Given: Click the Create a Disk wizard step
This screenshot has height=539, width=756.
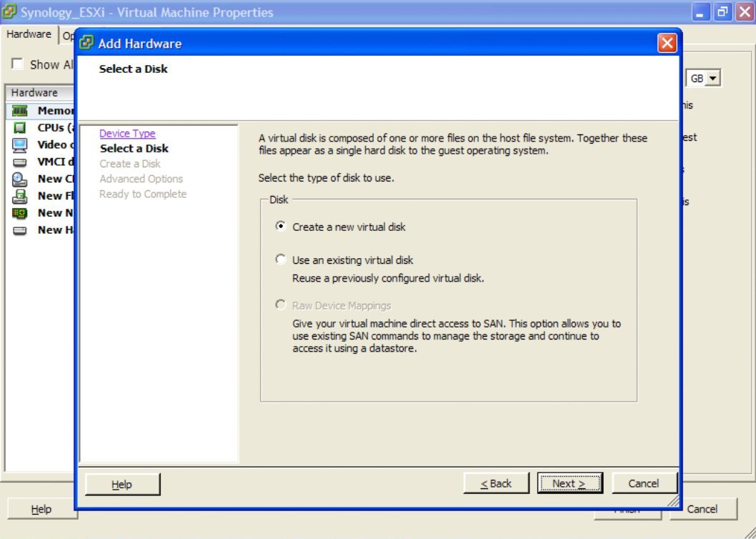Looking at the screenshot, I should pyautogui.click(x=130, y=164).
